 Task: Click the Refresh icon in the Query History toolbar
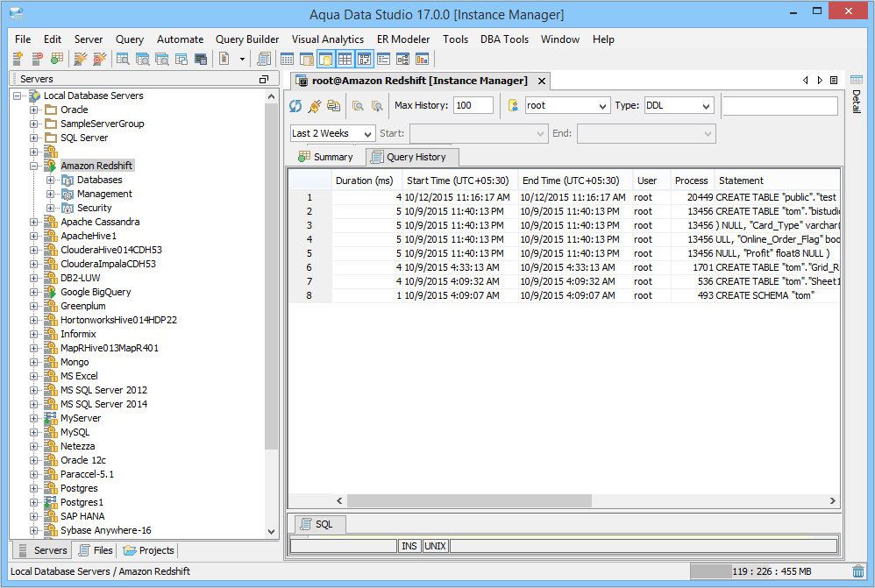coord(295,106)
